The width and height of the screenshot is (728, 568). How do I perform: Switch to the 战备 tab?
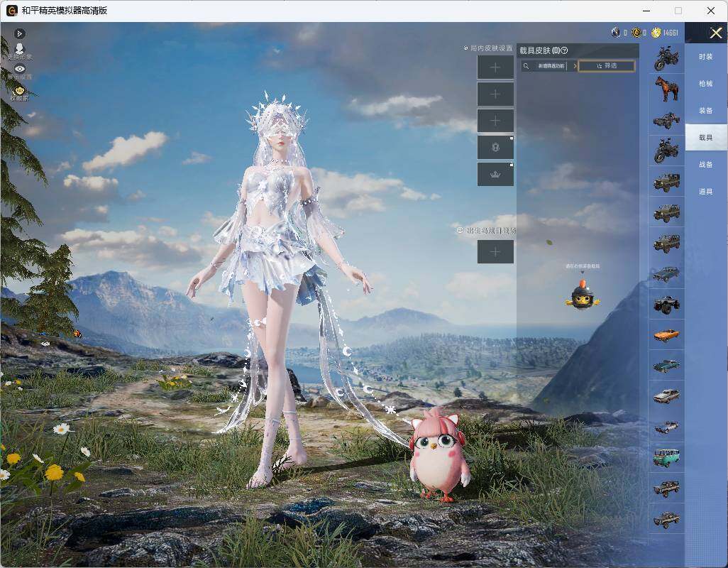[706, 165]
